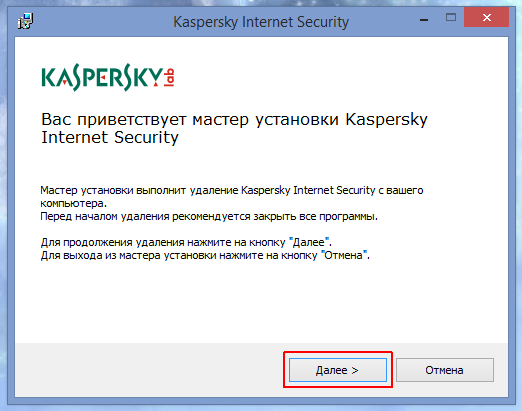Image resolution: width=522 pixels, height=411 pixels.
Task: Click the word 'компьютера.' in the description
Action: 74,203
